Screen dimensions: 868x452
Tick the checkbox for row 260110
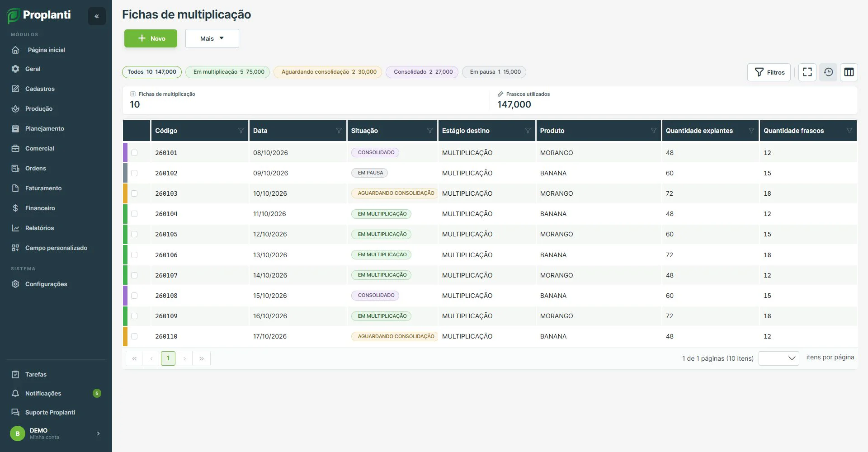[x=134, y=336]
